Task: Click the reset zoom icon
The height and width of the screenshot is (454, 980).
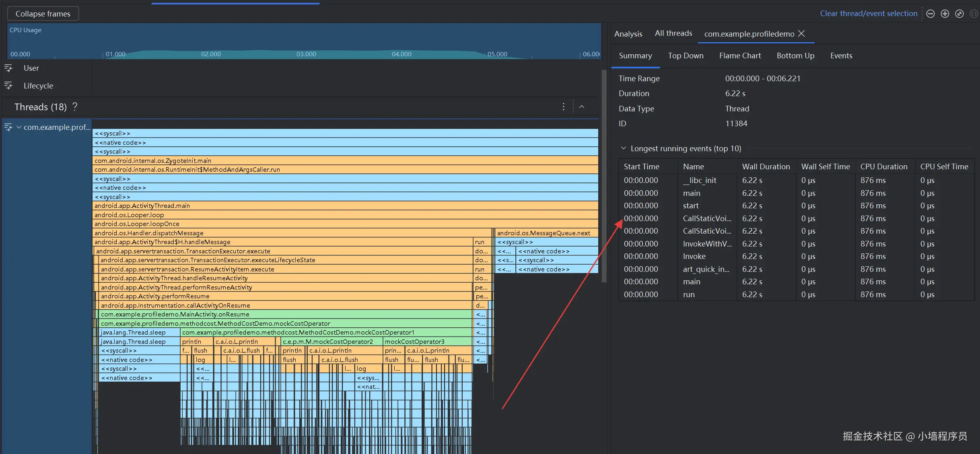Action: [959, 14]
